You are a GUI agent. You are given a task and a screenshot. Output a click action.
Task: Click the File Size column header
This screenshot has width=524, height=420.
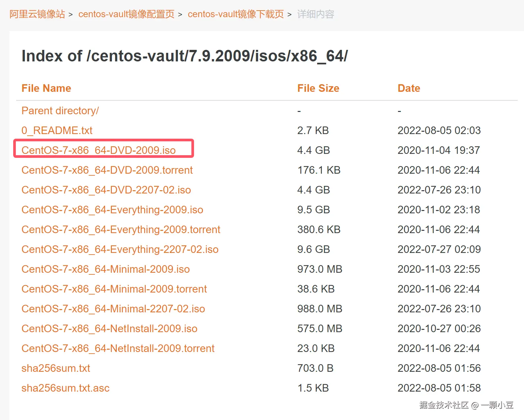coord(318,88)
